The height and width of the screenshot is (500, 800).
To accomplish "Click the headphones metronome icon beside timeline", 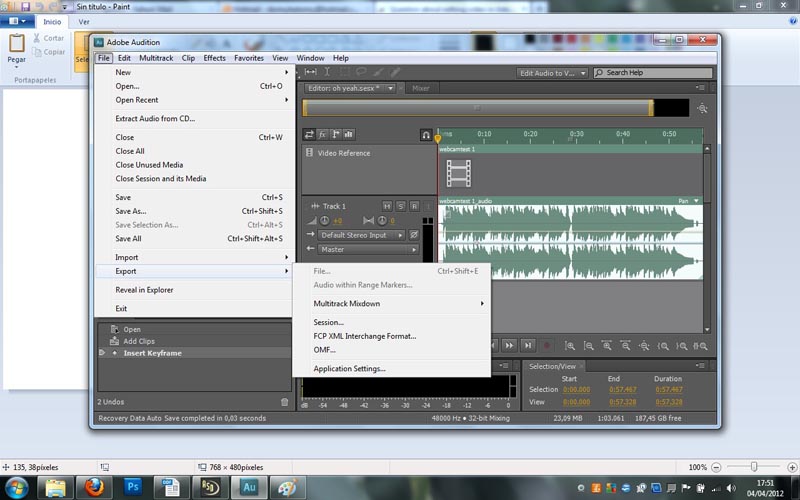I will [426, 135].
